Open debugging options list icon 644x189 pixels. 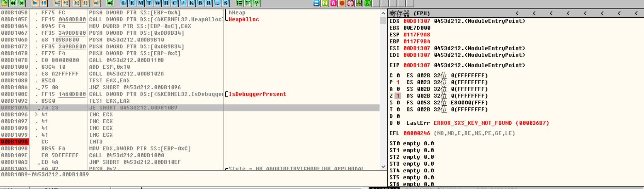239,3
